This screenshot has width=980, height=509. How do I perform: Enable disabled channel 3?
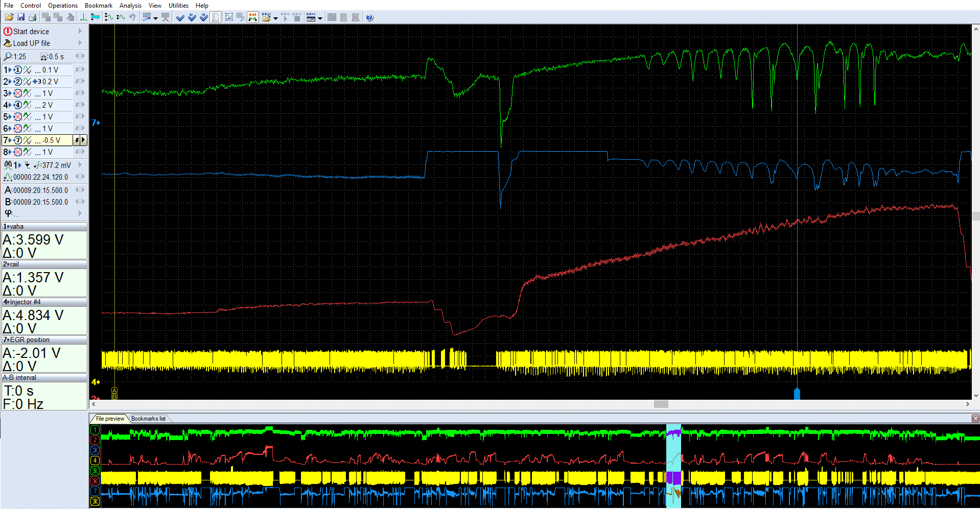pos(17,93)
